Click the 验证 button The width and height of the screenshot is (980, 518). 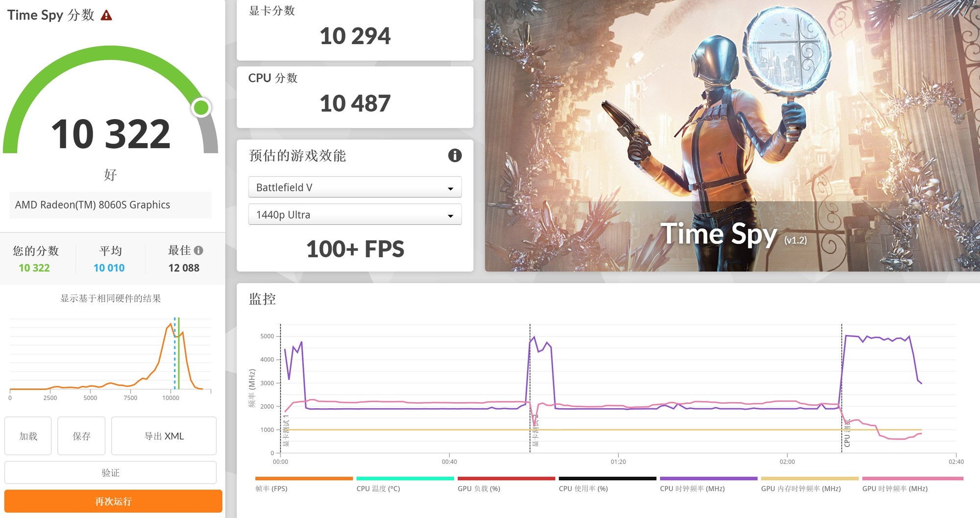click(111, 471)
